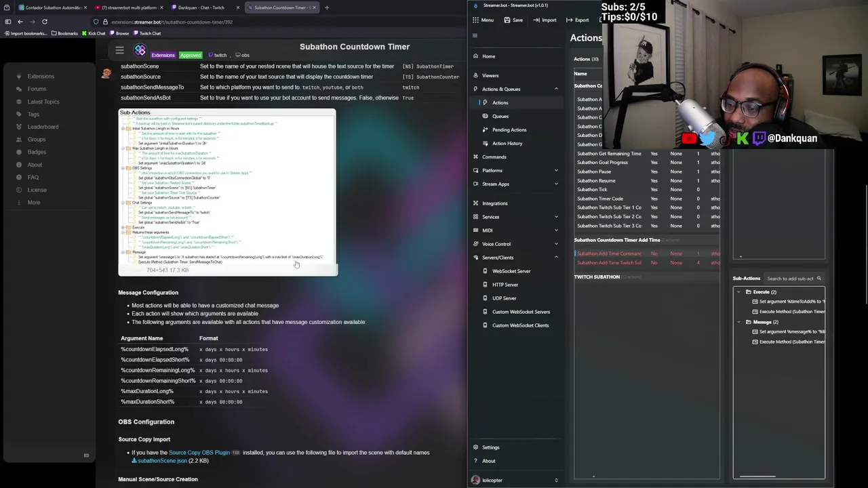This screenshot has width=868, height=488.
Task: Open Streamer.bot Settings
Action: [490, 447]
